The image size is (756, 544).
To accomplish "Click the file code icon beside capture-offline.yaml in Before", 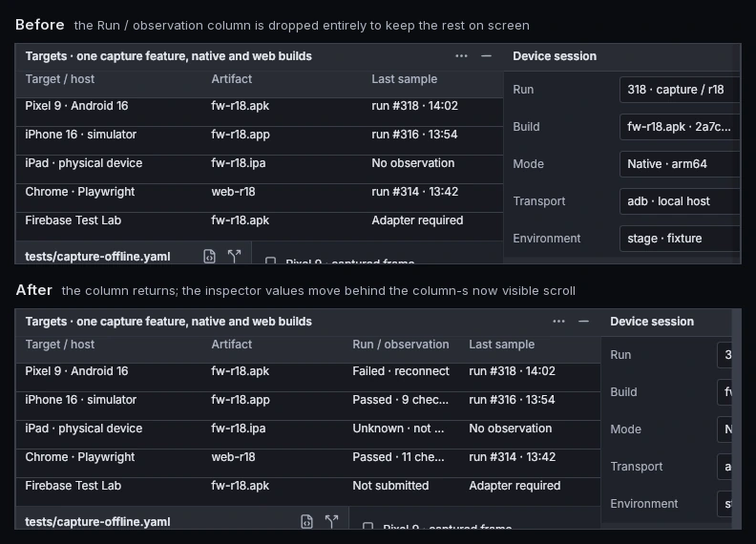I will 209,256.
